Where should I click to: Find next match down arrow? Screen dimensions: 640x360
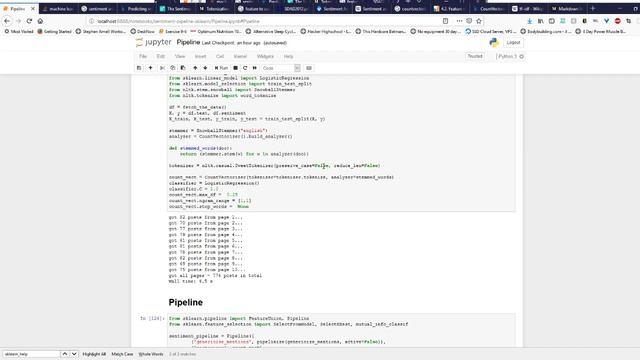tap(74, 354)
